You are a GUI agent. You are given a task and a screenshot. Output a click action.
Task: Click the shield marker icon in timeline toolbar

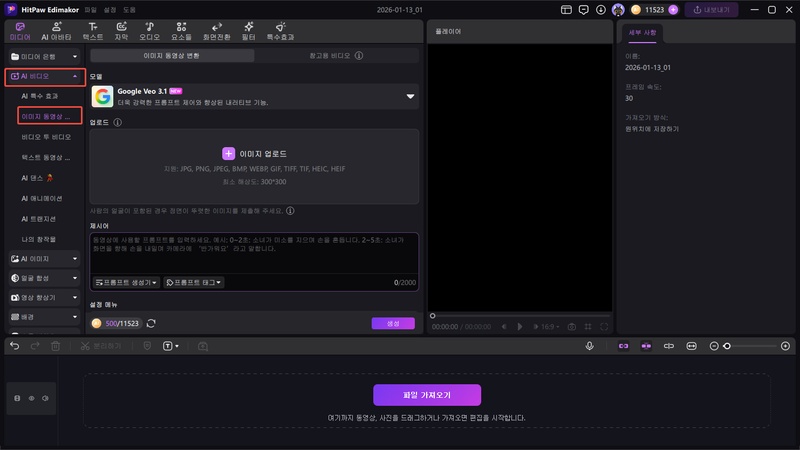click(147, 346)
